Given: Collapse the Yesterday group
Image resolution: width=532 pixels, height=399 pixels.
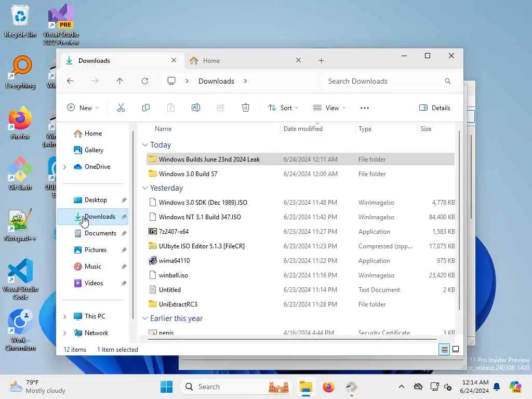Looking at the screenshot, I should click(x=145, y=188).
